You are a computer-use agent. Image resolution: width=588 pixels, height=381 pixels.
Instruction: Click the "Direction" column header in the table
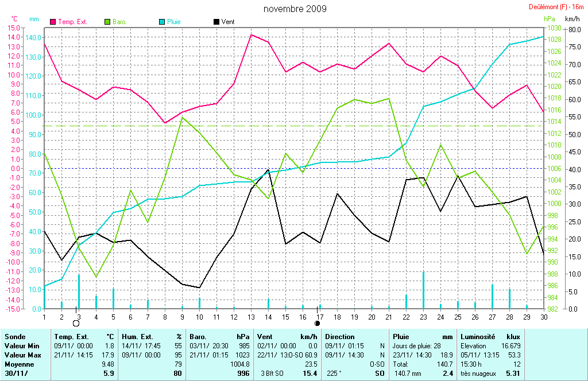pos(340,337)
